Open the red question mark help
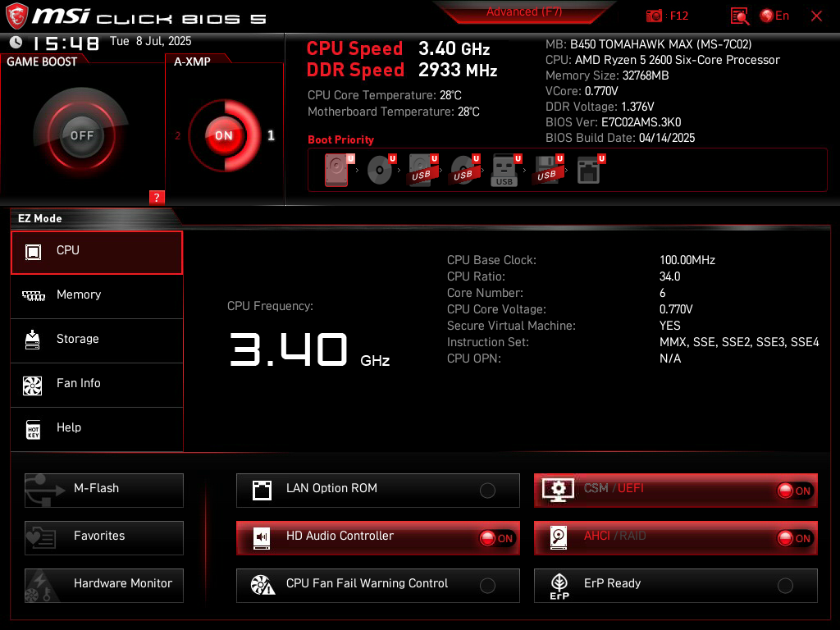The image size is (840, 630). [157, 198]
